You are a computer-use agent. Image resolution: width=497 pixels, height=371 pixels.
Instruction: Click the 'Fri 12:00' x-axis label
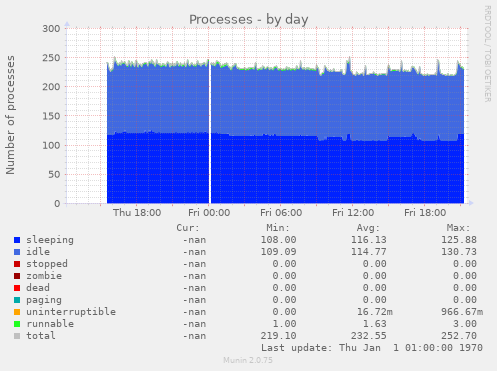click(353, 213)
